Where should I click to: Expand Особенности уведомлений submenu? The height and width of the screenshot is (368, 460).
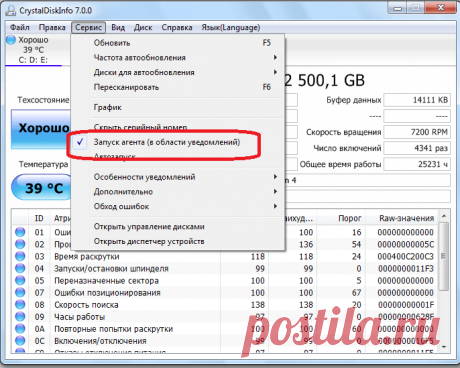coord(178,177)
